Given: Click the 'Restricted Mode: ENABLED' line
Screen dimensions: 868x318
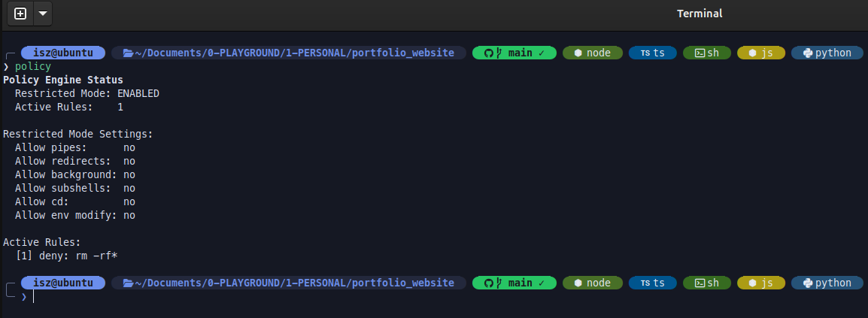Looking at the screenshot, I should (x=86, y=93).
